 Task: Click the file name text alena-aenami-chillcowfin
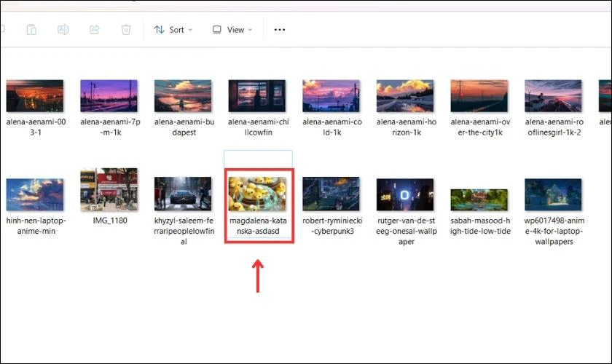pos(258,127)
